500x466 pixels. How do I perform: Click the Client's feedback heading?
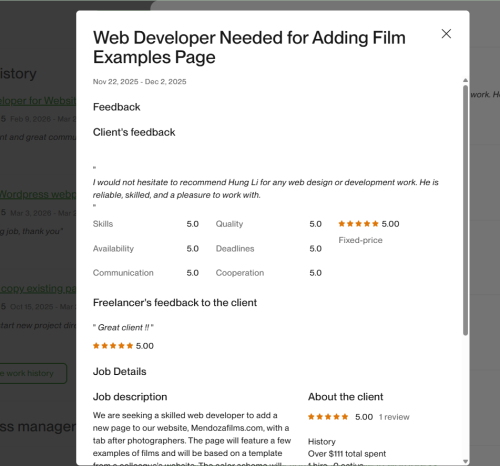[134, 132]
